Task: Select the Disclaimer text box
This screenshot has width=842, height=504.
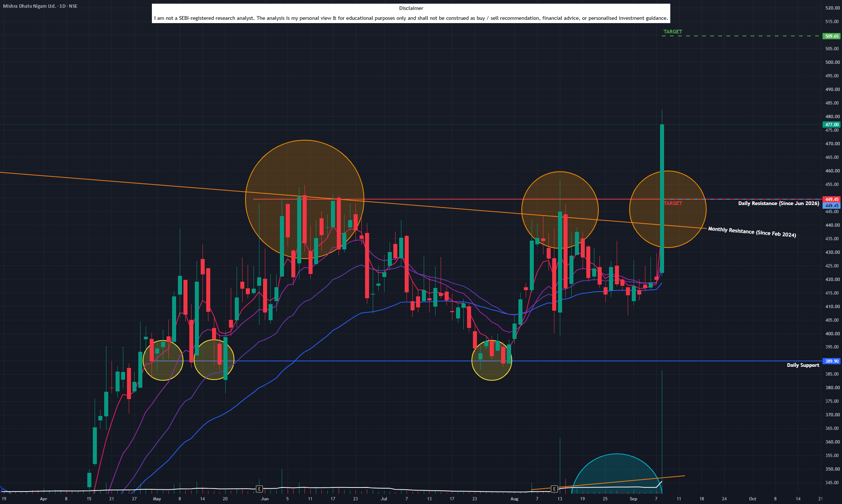Action: 411,14
